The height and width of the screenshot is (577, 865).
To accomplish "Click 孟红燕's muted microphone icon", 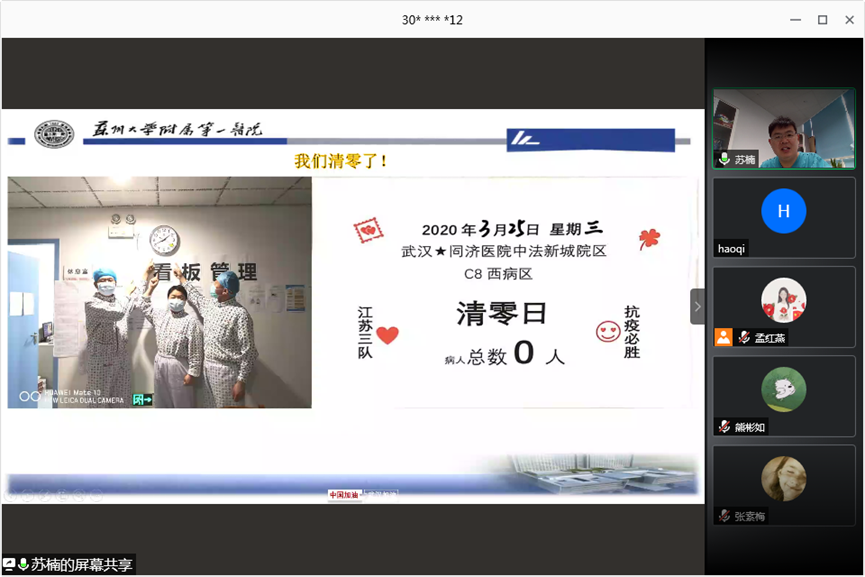I will click(744, 338).
